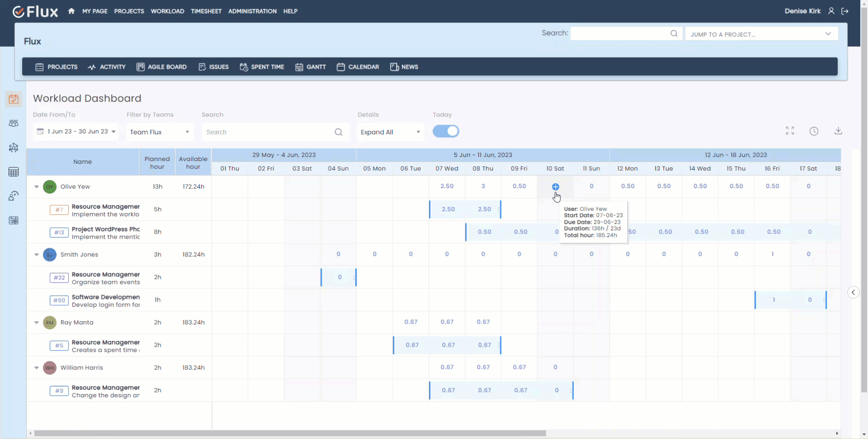This screenshot has width=868, height=439.
Task: Toggle the Today switch off
Action: pyautogui.click(x=446, y=132)
